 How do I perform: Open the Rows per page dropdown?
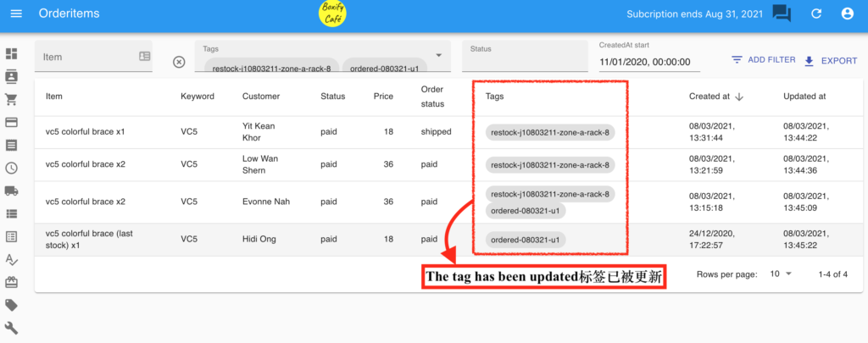click(780, 274)
